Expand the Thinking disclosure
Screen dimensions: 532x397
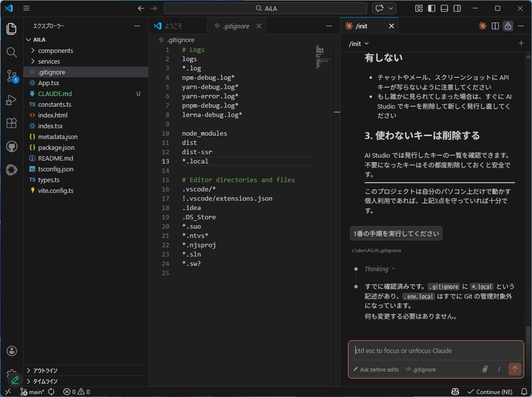[380, 269]
